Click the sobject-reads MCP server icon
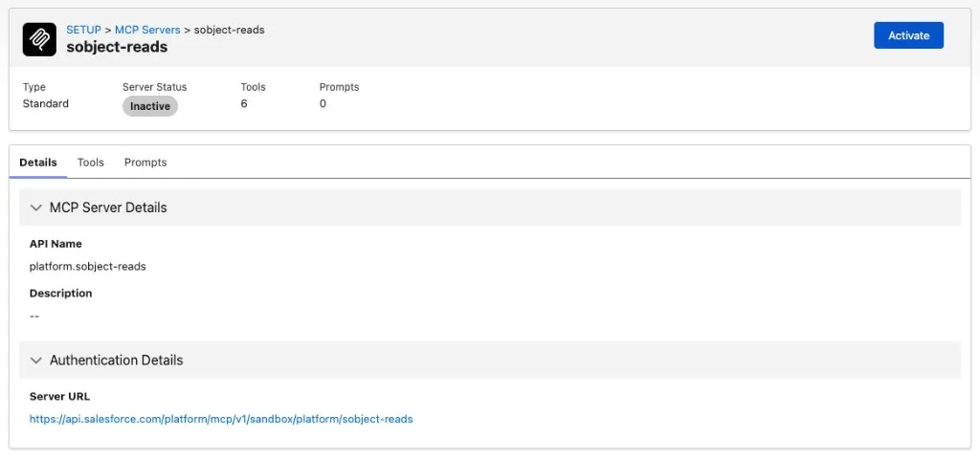This screenshot has width=980, height=458. click(x=39, y=39)
